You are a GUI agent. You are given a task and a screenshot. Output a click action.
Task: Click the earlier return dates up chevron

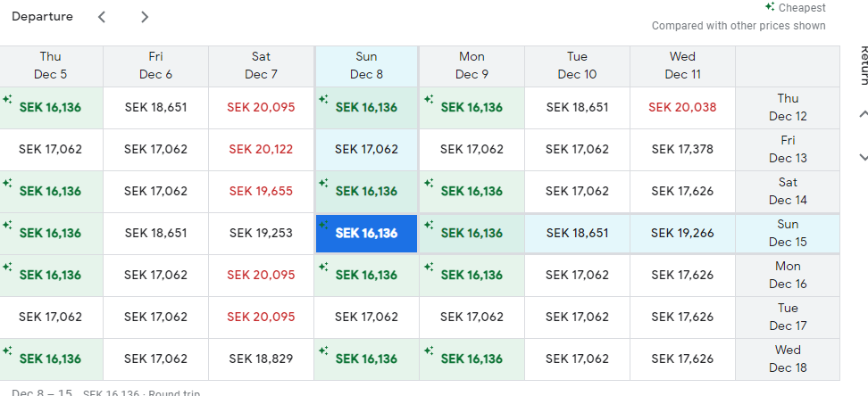pos(863,114)
